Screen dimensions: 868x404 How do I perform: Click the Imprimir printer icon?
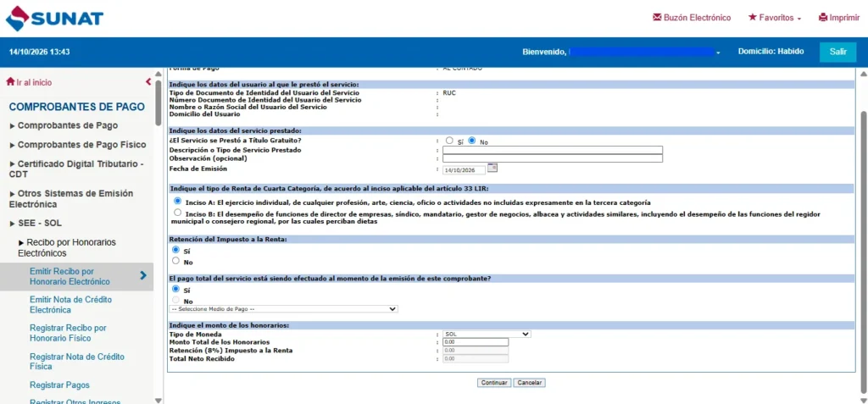pyautogui.click(x=822, y=18)
